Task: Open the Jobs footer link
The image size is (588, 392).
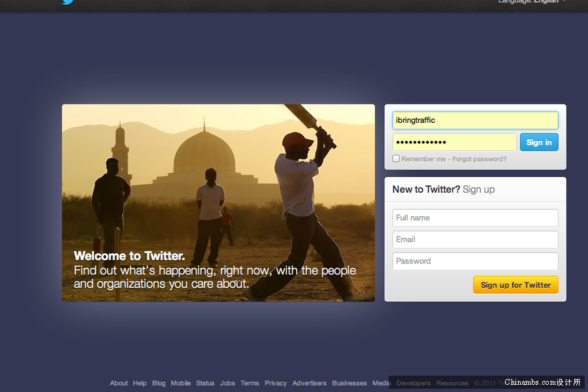Action: pos(227,384)
